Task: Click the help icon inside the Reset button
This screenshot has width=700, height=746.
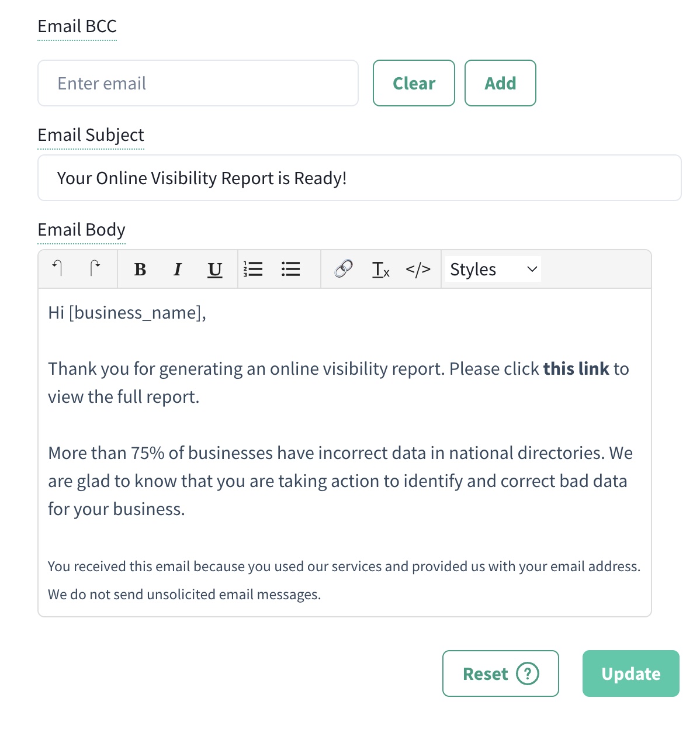Action: coord(526,674)
